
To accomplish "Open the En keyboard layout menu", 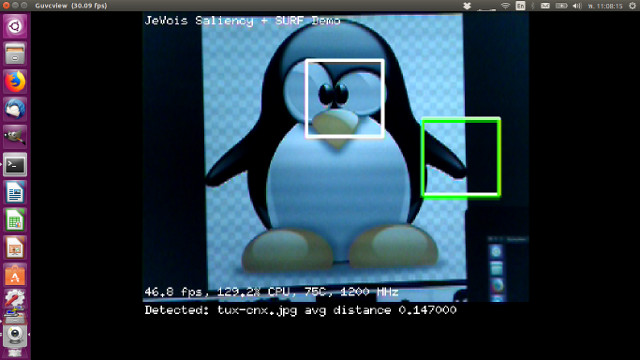I will coord(520,6).
